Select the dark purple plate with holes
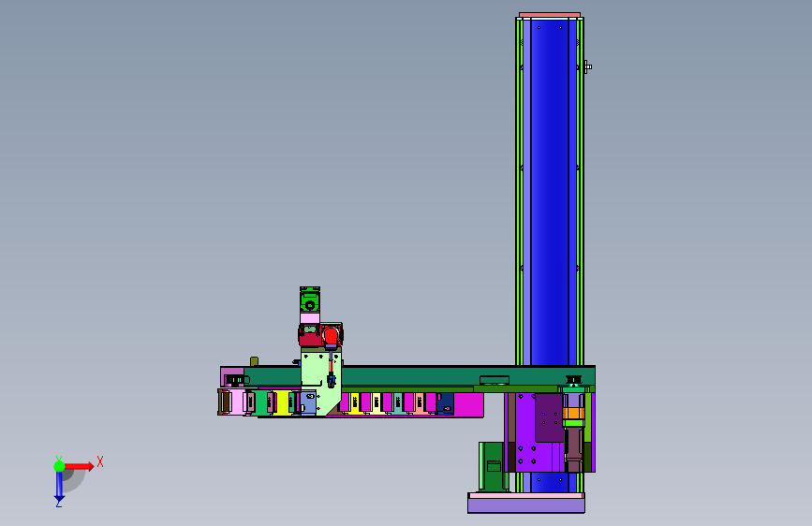 549,417
